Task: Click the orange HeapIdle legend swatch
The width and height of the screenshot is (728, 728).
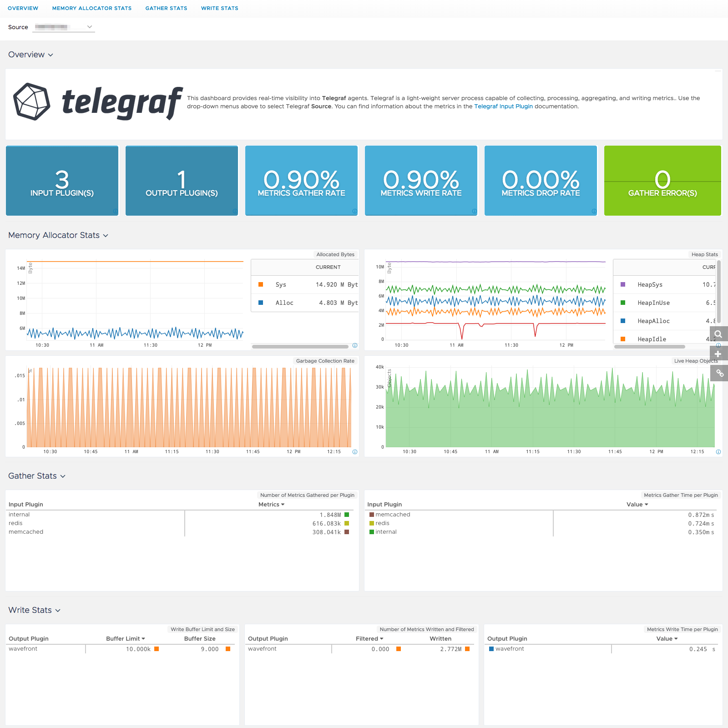Action: [x=623, y=339]
